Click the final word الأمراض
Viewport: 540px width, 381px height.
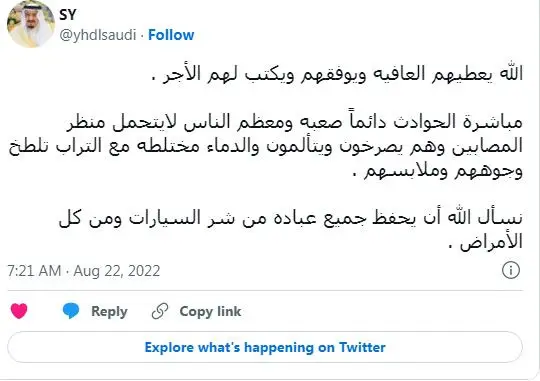click(492, 242)
